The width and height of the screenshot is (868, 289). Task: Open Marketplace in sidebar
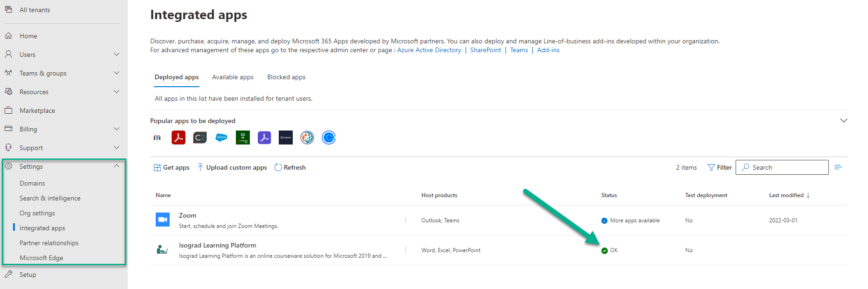37,110
